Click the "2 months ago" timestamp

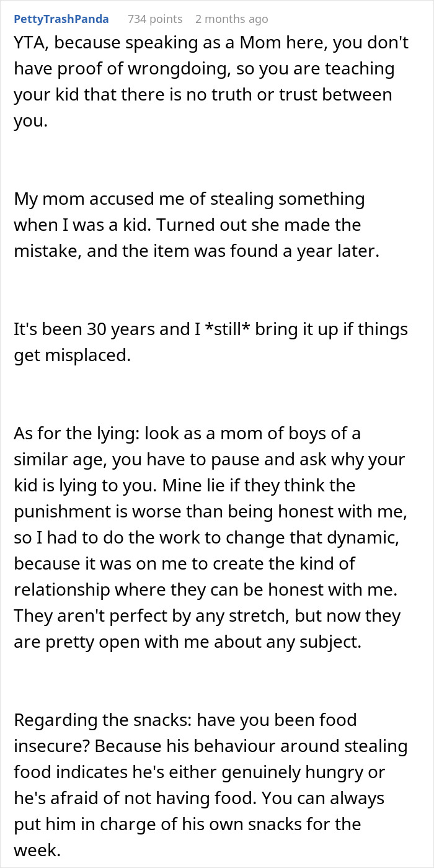point(231,19)
